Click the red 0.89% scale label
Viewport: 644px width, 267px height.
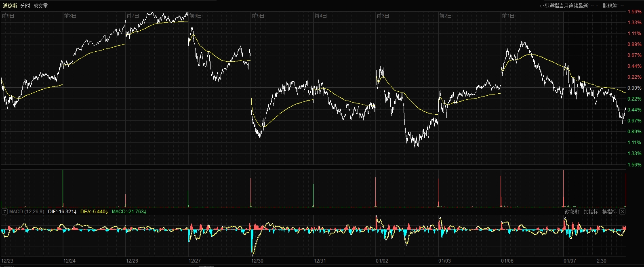click(x=634, y=44)
